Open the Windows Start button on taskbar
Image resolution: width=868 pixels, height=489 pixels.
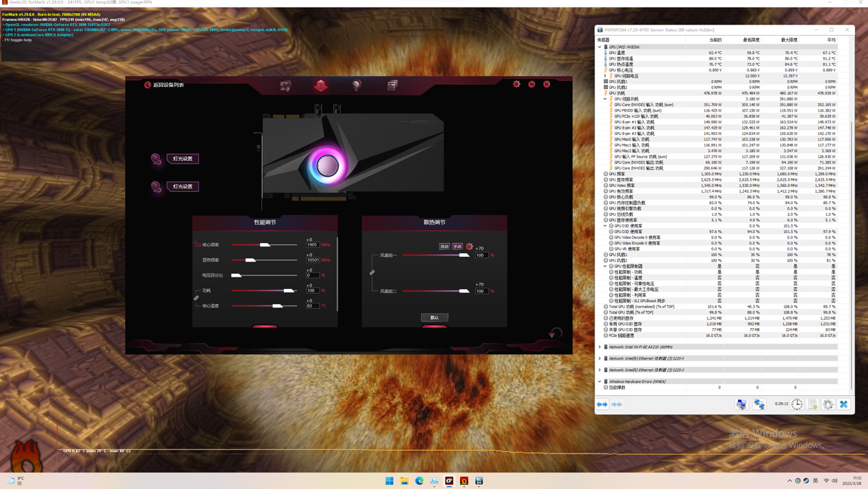pyautogui.click(x=390, y=481)
